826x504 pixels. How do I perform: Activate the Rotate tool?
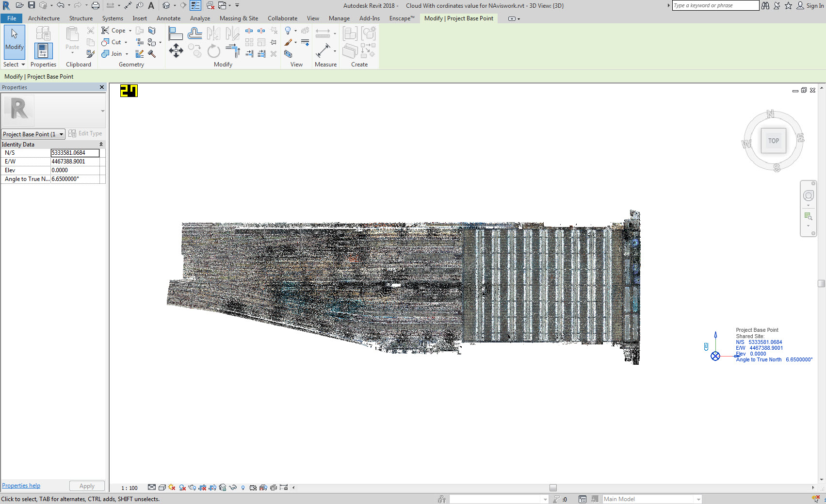coord(213,50)
